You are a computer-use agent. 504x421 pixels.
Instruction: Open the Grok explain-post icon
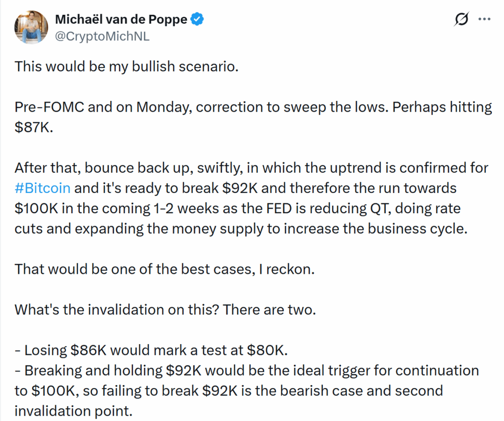coord(462,20)
